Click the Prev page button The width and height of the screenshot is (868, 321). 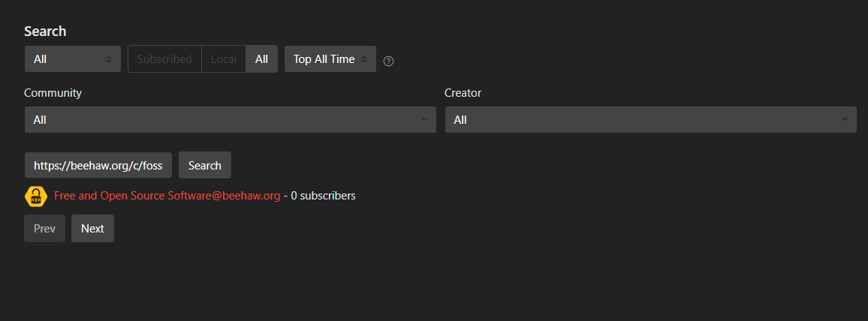click(44, 229)
